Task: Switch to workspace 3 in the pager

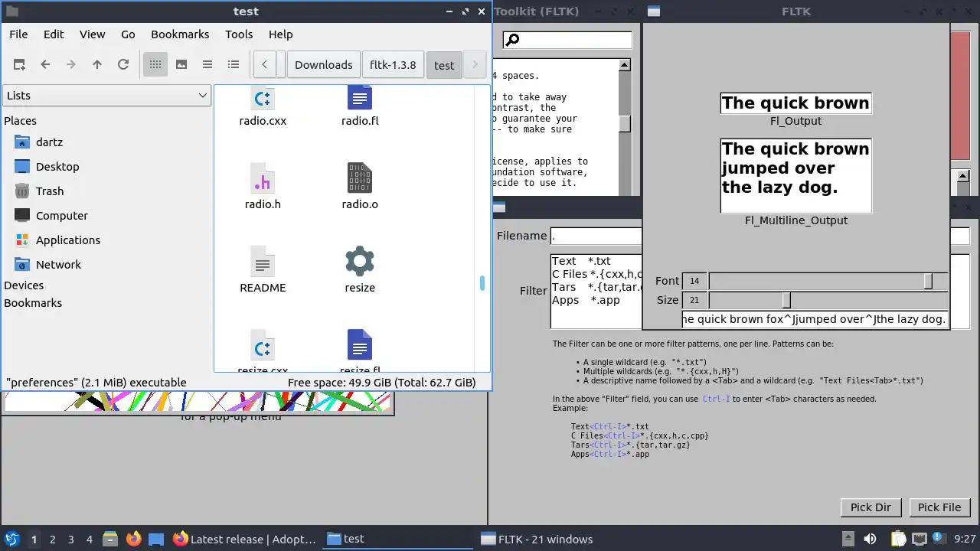Action: pyautogui.click(x=71, y=539)
